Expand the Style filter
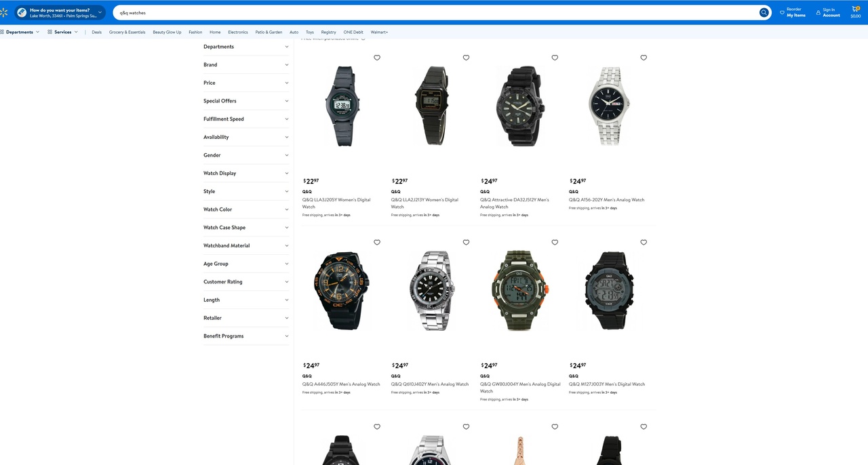Image resolution: width=868 pixels, height=465 pixels. tap(246, 191)
